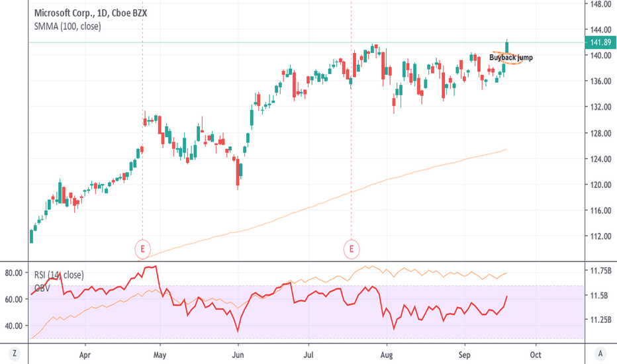Click the 112.00 price axis label
Screen dimensions: 617x364
[600, 236]
